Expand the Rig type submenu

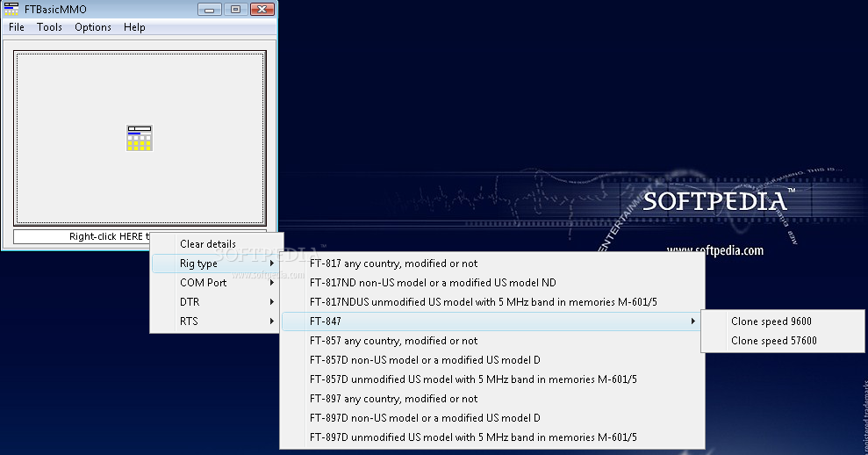click(217, 264)
